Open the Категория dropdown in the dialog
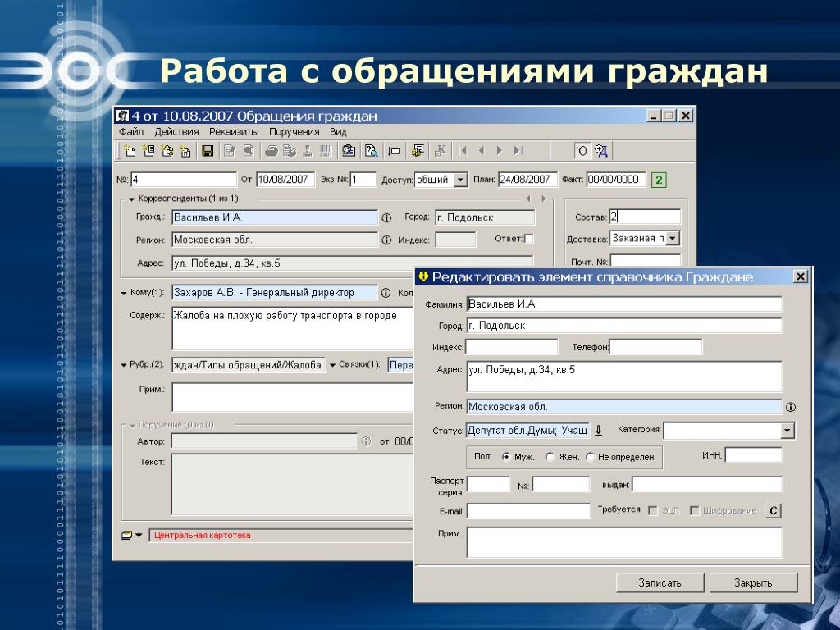Screen dimensions: 840x630 coord(787,430)
